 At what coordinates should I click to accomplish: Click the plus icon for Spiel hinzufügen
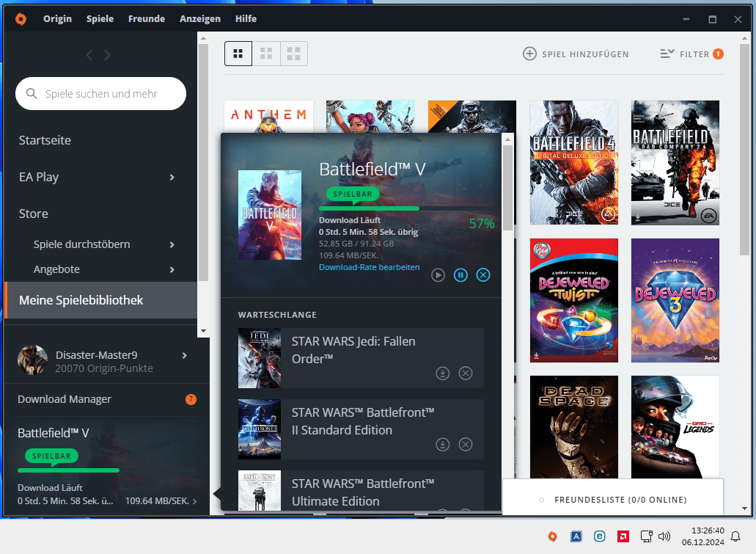click(529, 54)
